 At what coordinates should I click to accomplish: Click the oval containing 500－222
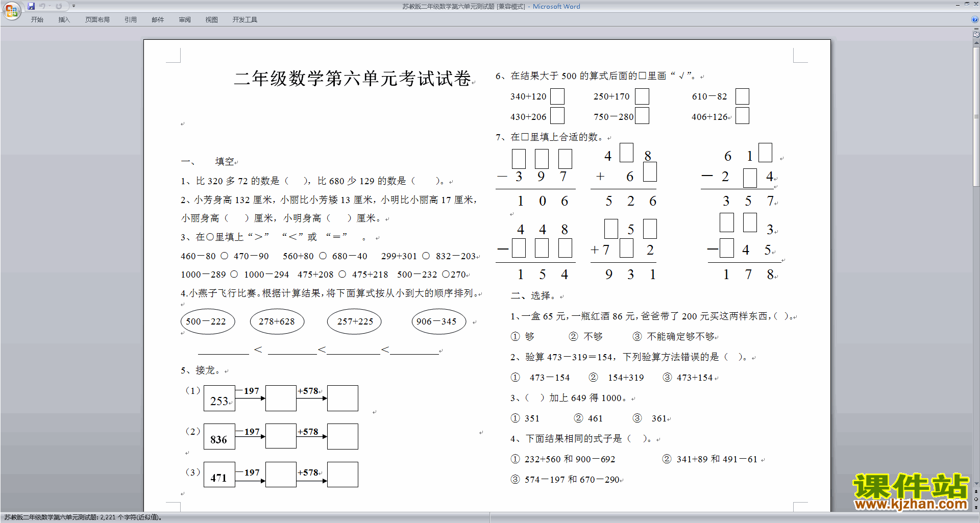[x=208, y=321]
